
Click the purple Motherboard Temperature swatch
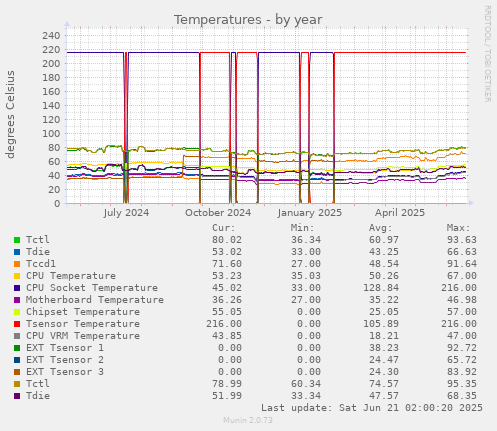(x=17, y=300)
